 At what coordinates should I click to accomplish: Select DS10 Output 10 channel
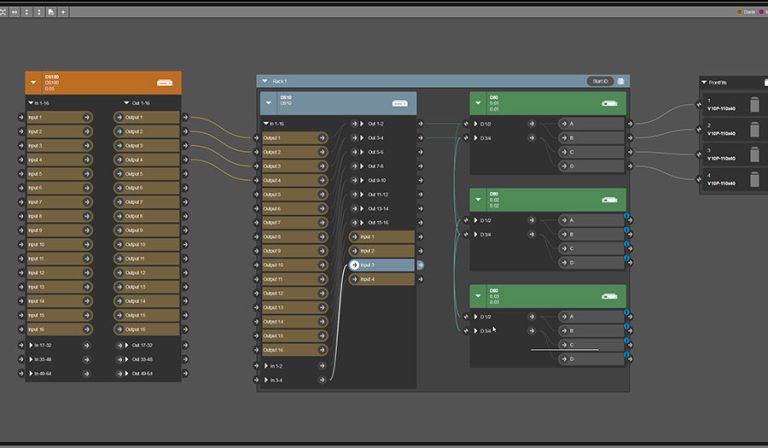point(295,265)
